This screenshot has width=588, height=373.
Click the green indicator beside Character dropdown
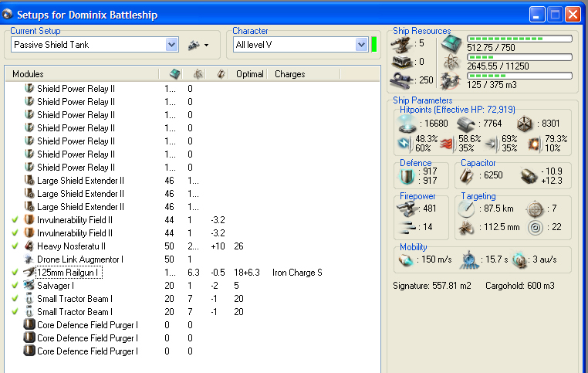click(x=374, y=45)
